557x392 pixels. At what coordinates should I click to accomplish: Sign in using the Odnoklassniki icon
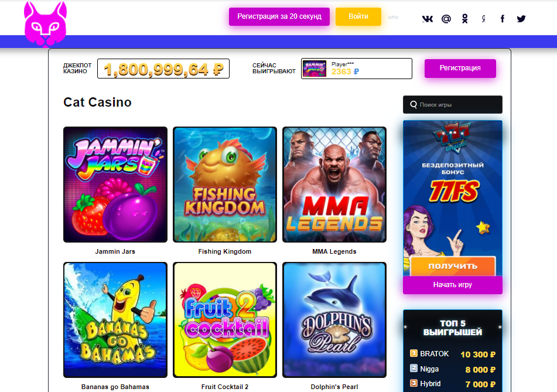[464, 19]
